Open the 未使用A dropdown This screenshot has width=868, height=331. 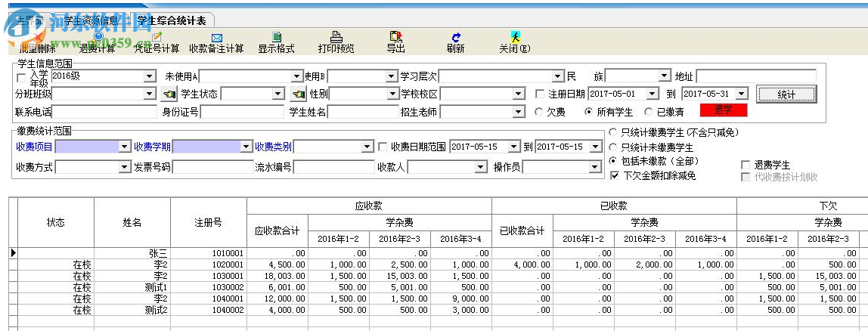point(296,76)
